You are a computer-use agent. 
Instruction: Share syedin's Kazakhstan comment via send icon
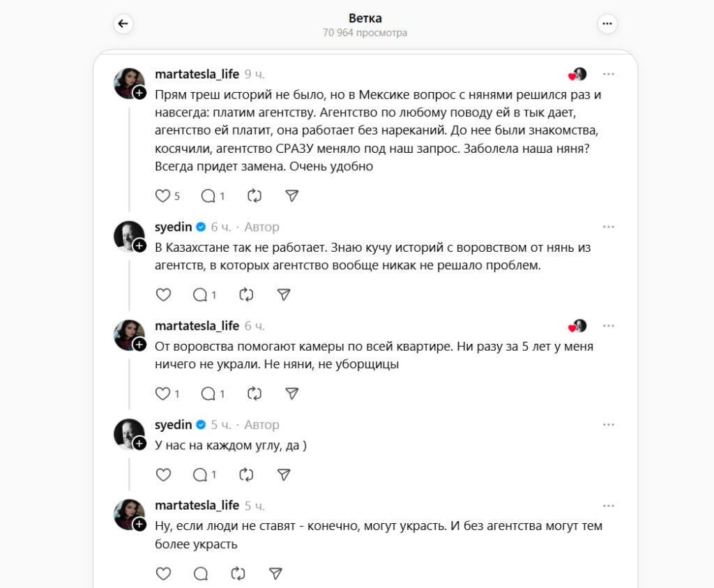[x=284, y=294]
